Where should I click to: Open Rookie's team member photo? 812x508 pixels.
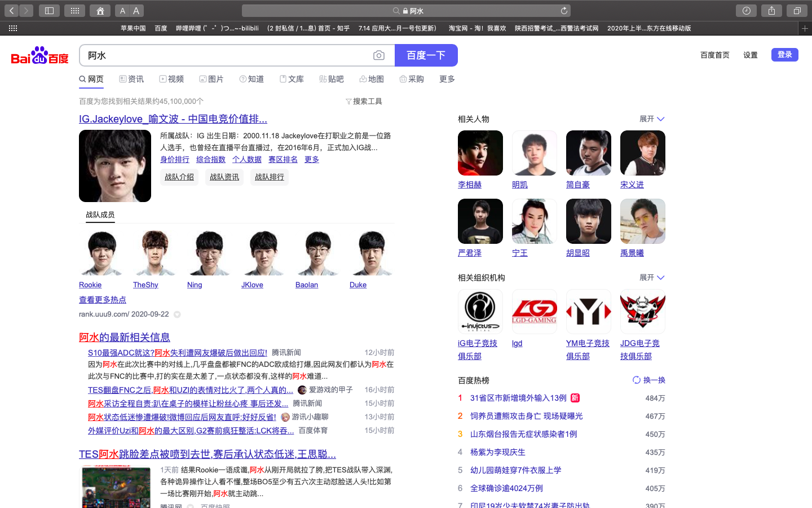pos(101,253)
